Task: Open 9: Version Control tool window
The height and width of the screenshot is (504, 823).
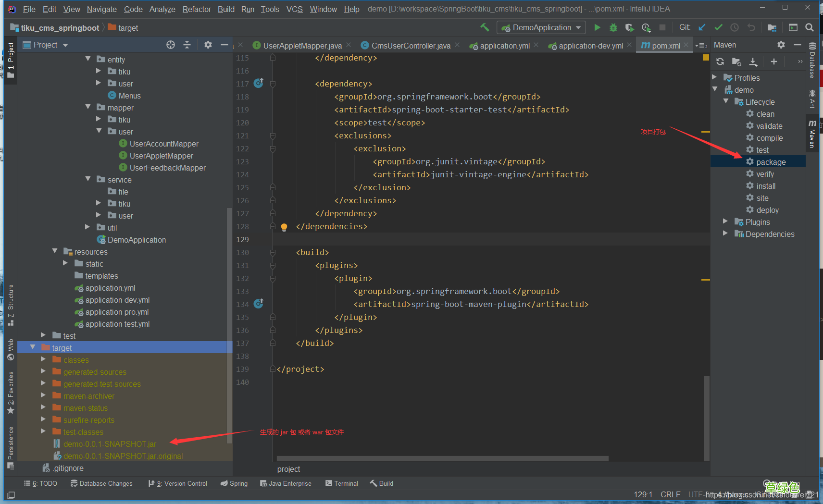Action: 178,483
